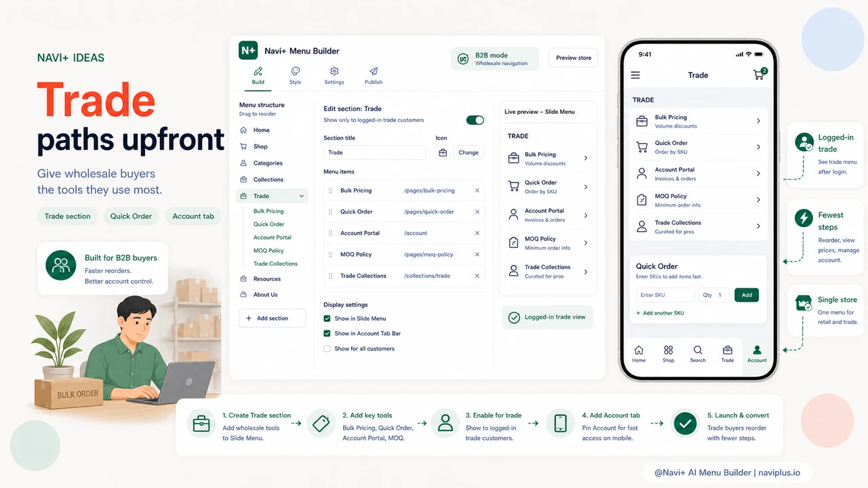Viewport: 868px width, 488px height.
Task: Click the Add another SKU link
Action: click(x=660, y=313)
